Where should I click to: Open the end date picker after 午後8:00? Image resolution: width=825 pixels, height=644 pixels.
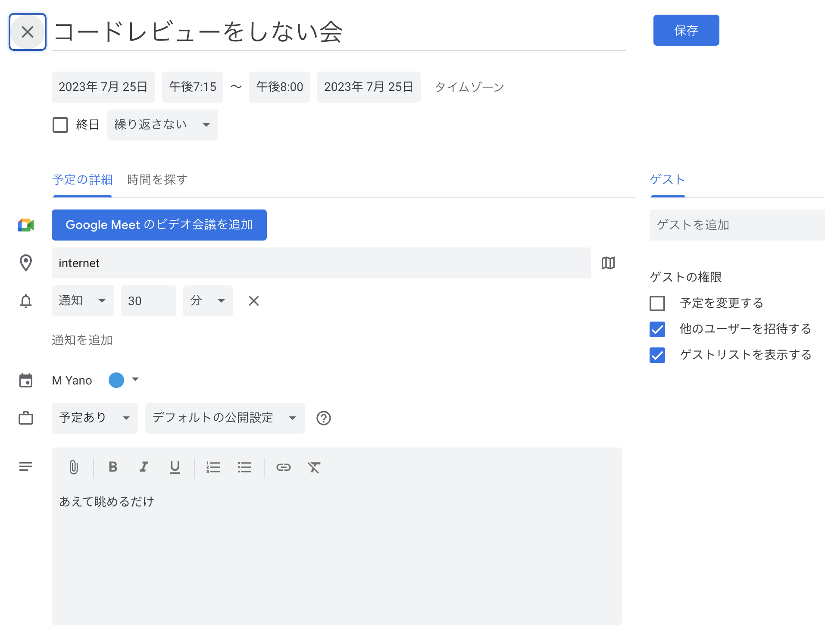(369, 87)
